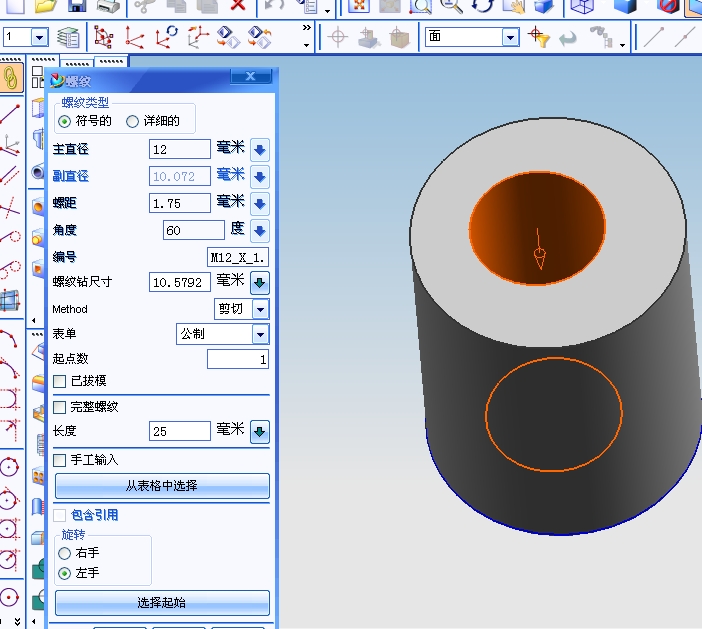
Task: Click the arrow button beside 长度
Action: pos(260,432)
